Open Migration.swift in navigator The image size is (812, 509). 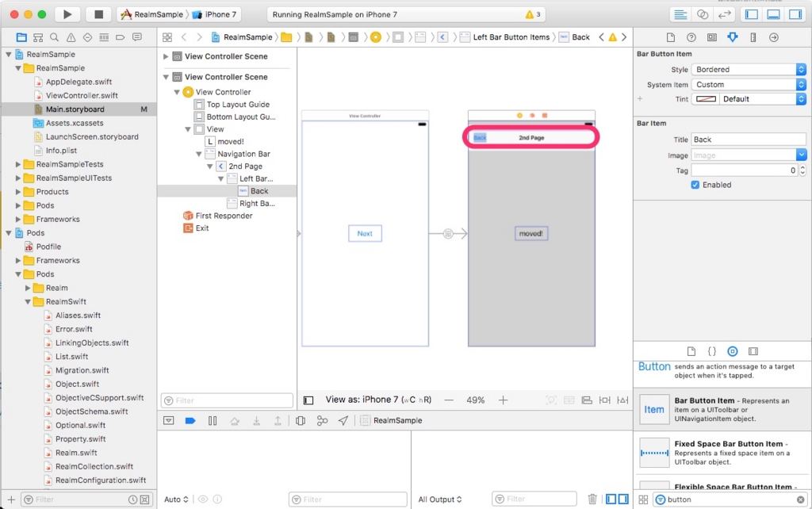(x=82, y=370)
